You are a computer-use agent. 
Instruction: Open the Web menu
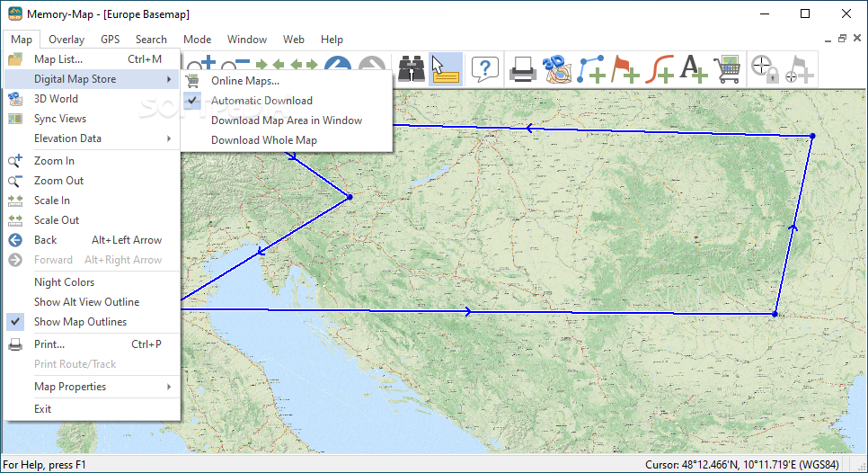pos(294,40)
